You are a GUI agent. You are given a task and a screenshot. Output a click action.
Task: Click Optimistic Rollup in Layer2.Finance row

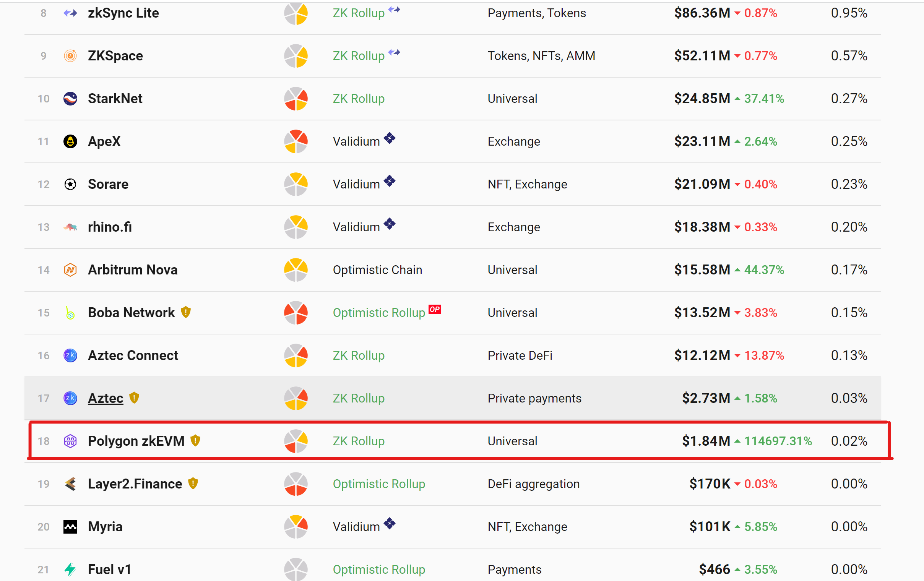point(379,484)
